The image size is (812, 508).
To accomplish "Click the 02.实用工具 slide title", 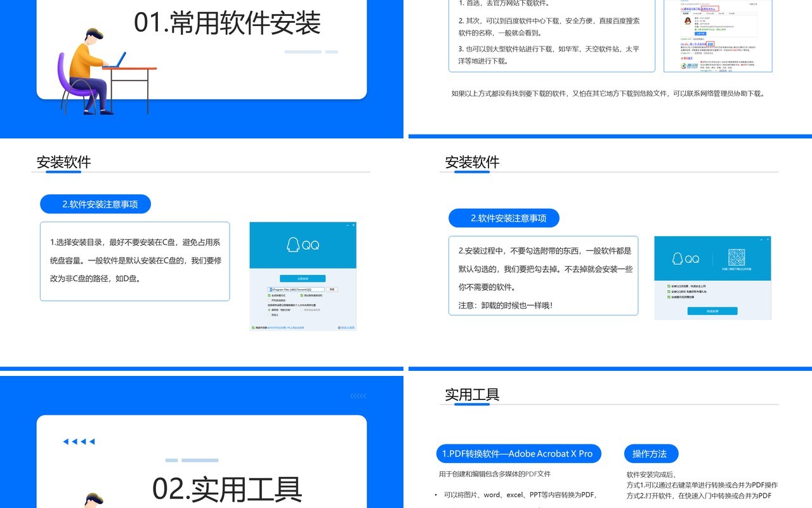I will (x=227, y=489).
